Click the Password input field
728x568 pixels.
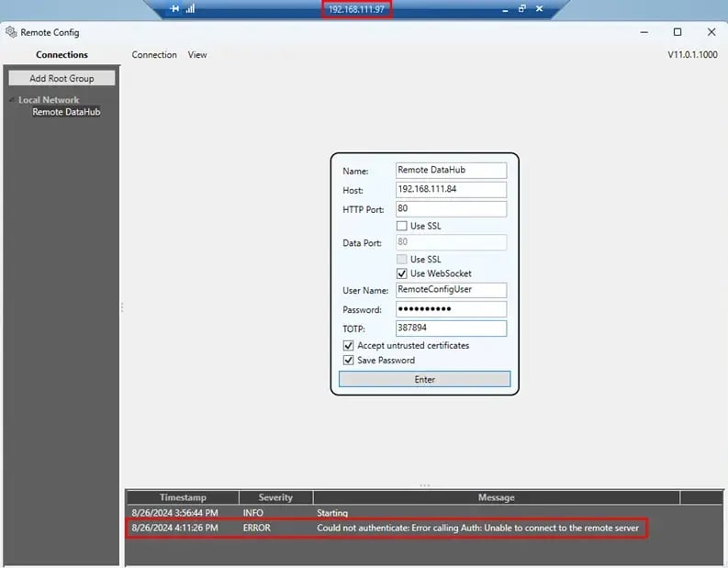(451, 309)
